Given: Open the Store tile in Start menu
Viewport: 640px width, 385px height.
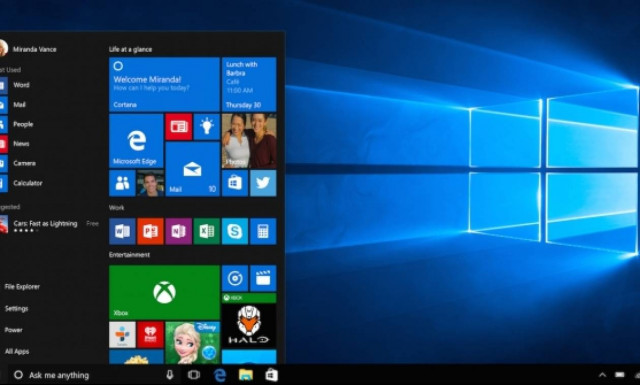Looking at the screenshot, I should [235, 183].
